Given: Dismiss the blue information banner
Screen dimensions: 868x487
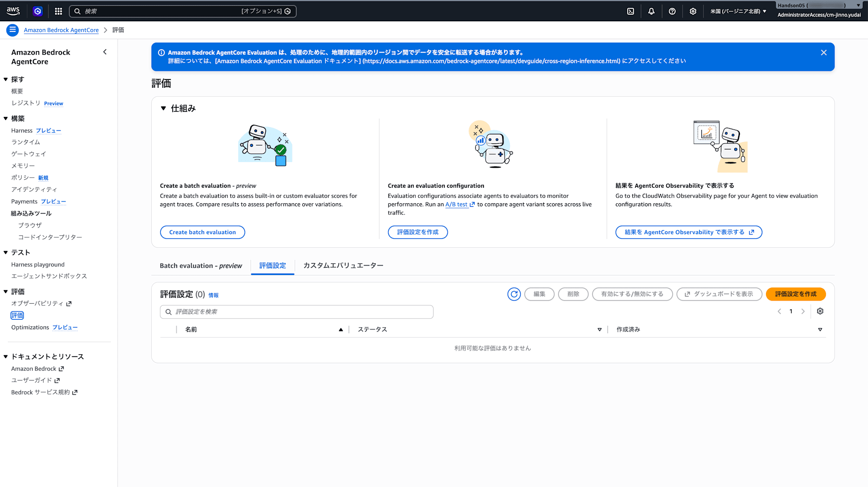Looking at the screenshot, I should [824, 53].
